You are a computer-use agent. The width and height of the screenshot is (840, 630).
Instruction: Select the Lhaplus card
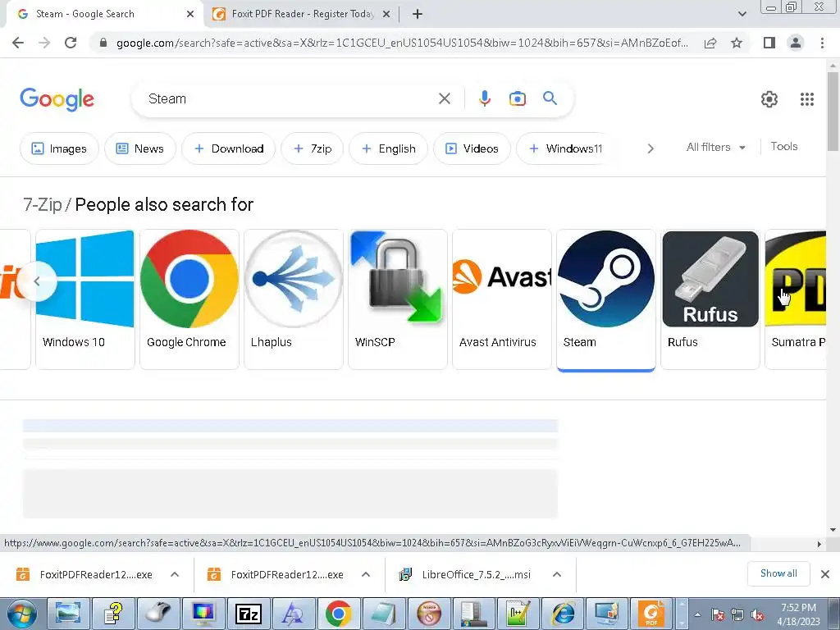293,299
